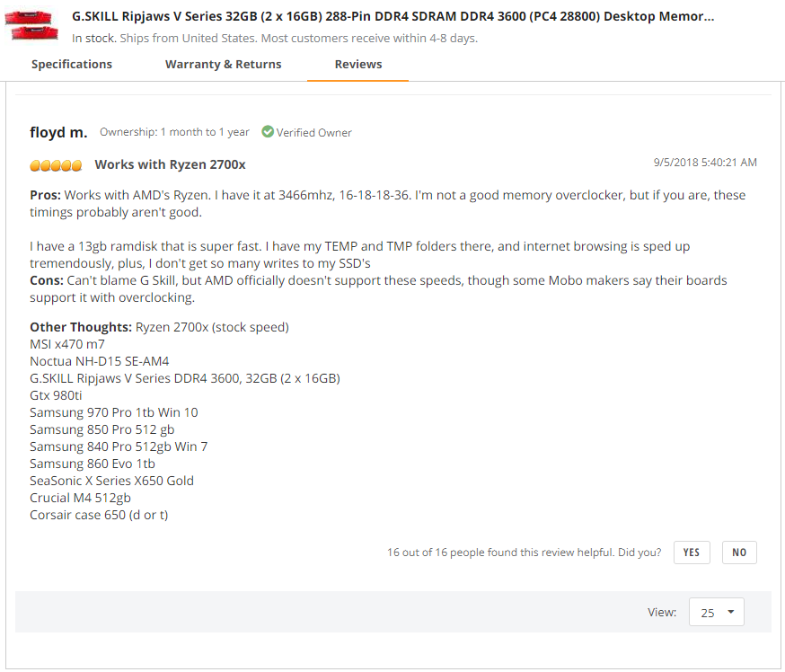Click the line Noctua NH-D15 SE-AM4
Image resolution: width=785 pixels, height=672 pixels.
point(99,361)
